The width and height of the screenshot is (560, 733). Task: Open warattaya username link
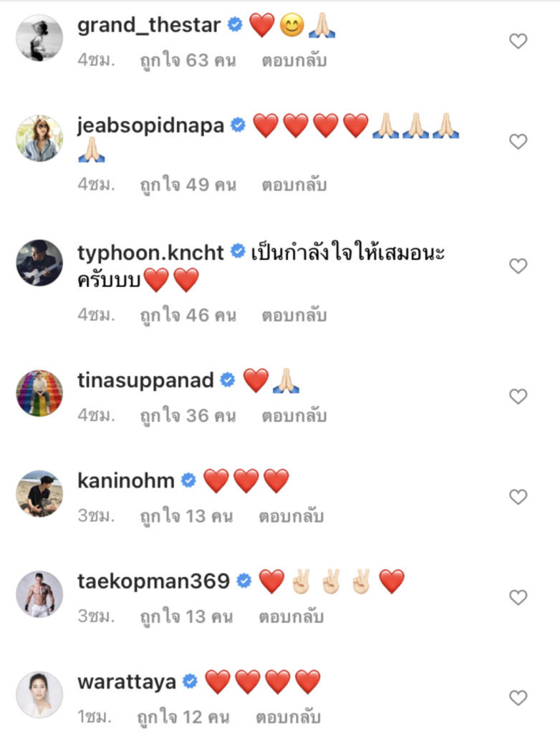pos(127,682)
